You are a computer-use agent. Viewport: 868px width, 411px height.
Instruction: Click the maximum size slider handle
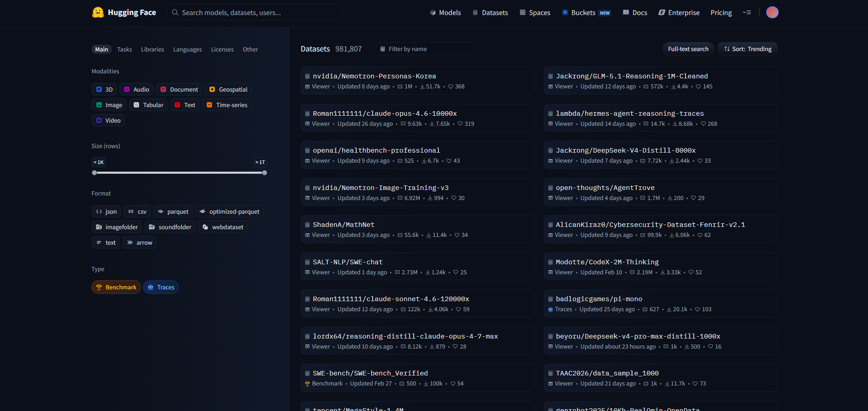265,173
